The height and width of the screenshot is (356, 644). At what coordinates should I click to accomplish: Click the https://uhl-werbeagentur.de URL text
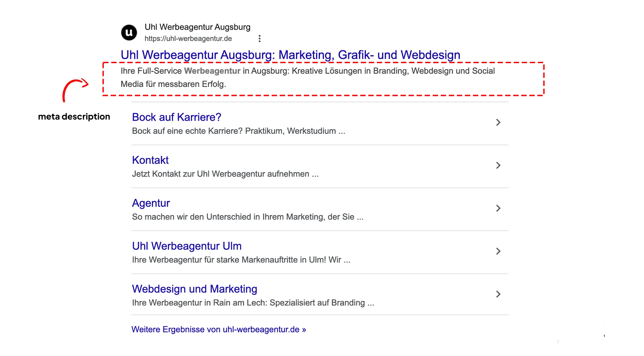click(x=188, y=38)
